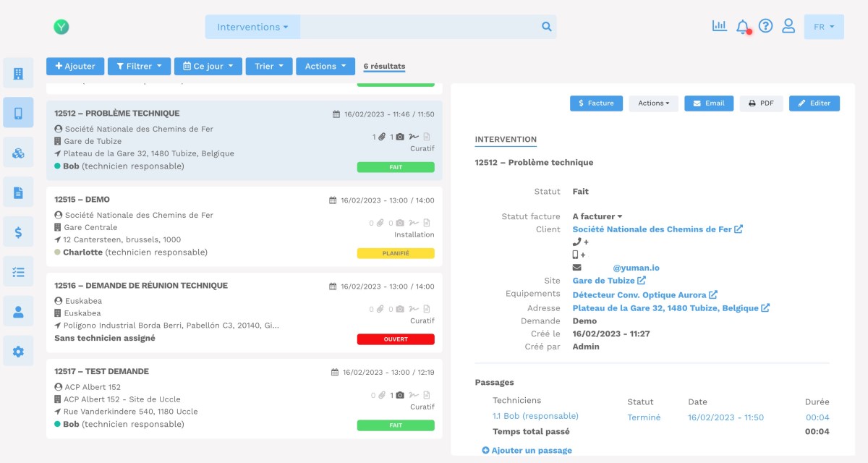This screenshot has height=463, width=868.
Task: Click the search magnifier icon
Action: pos(547,27)
